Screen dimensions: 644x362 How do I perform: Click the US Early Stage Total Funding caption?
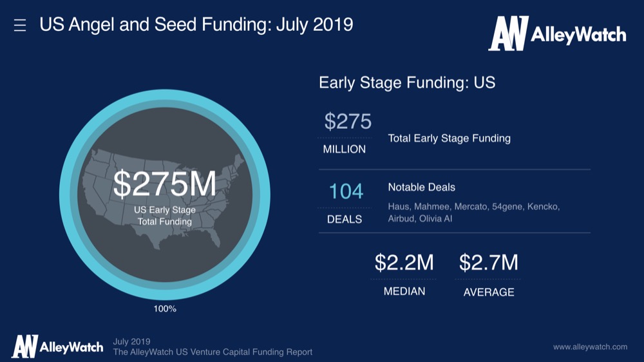(x=165, y=216)
